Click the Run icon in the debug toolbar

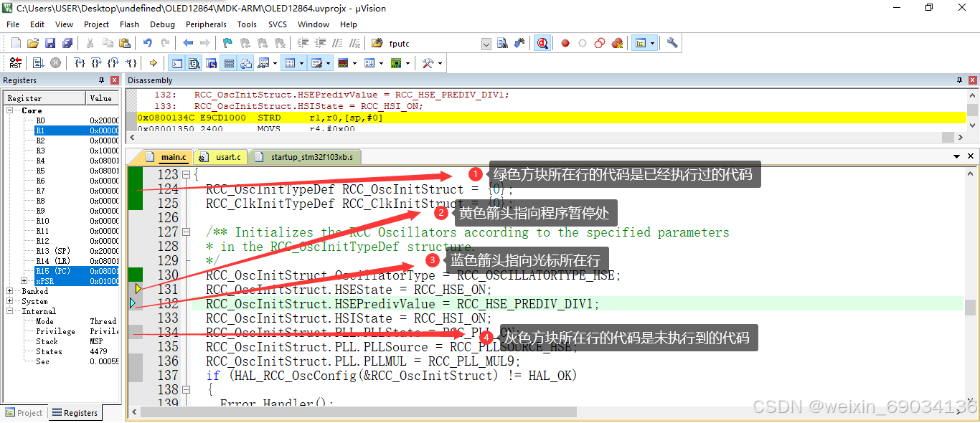point(38,63)
